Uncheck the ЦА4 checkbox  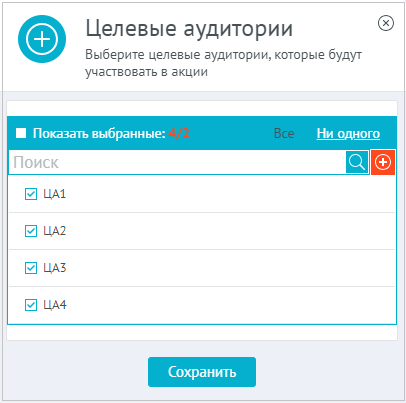coord(31,305)
